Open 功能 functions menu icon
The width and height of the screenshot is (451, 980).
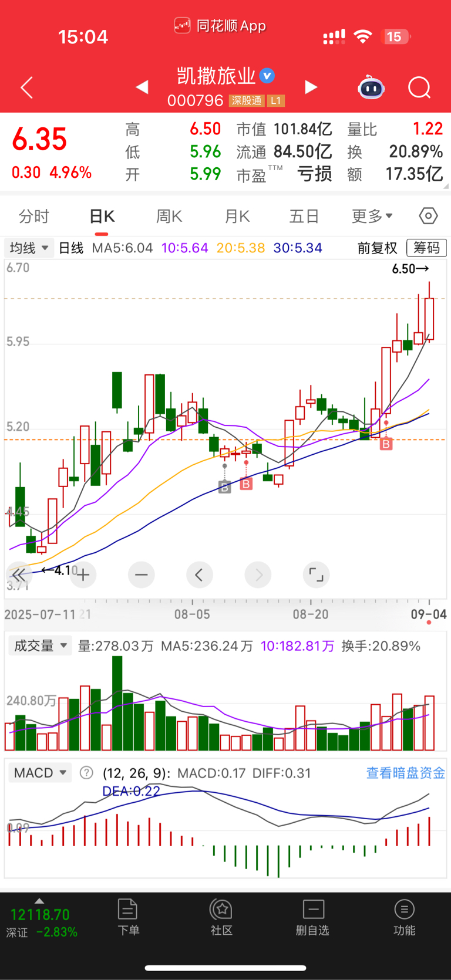coord(404,917)
